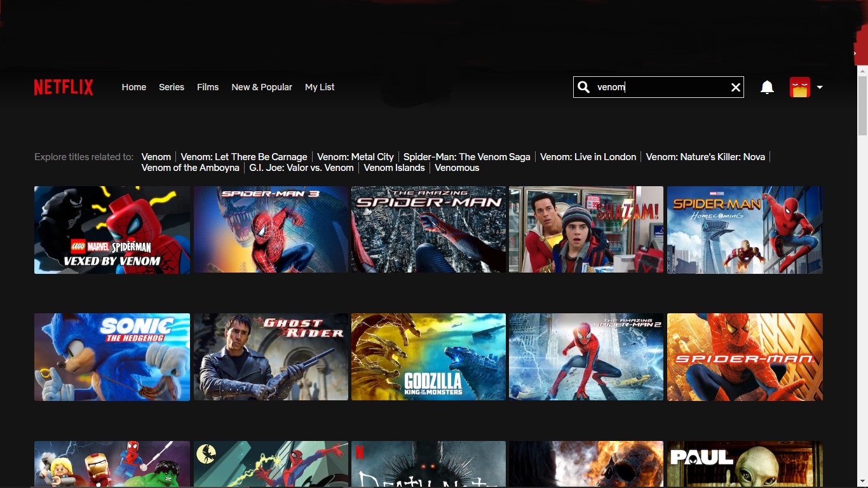The image size is (868, 488).
Task: Click the profile avatar icon
Action: [x=799, y=87]
